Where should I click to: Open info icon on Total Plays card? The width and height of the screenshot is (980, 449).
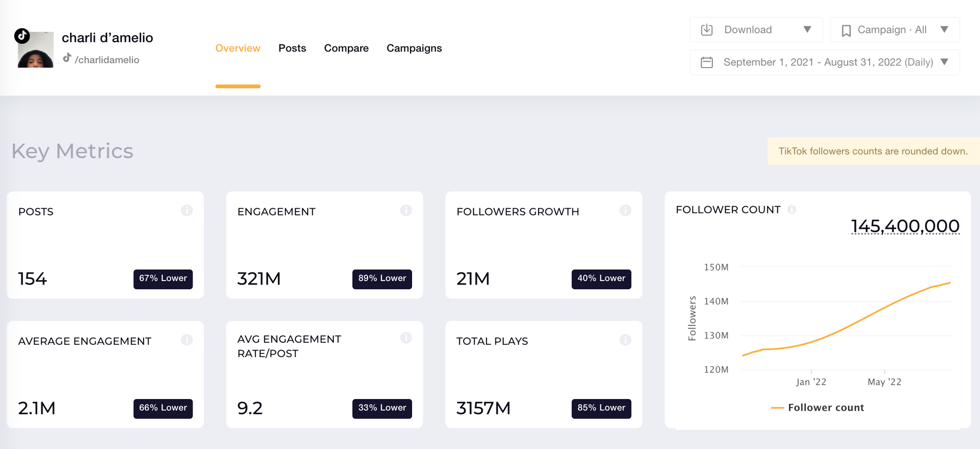point(625,339)
